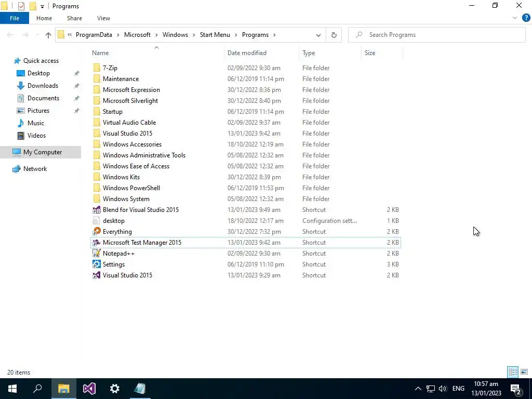Viewport: 532px width, 399px height.
Task: Expand the chevron after ProgramData breadcrumb
Action: pos(118,35)
